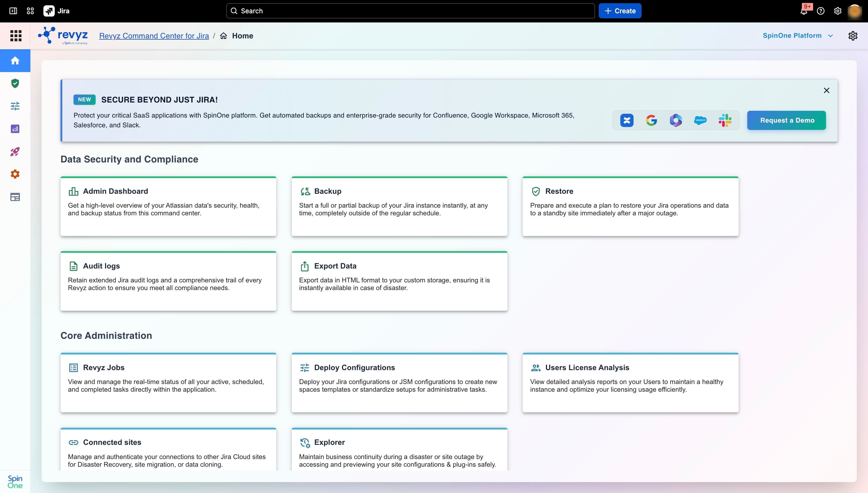Open the notifications bell

804,11
